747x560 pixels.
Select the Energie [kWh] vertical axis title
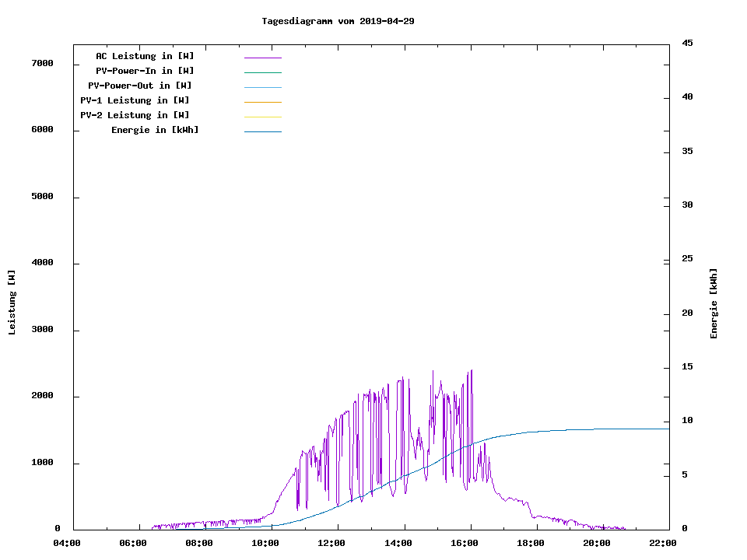pyautogui.click(x=714, y=303)
